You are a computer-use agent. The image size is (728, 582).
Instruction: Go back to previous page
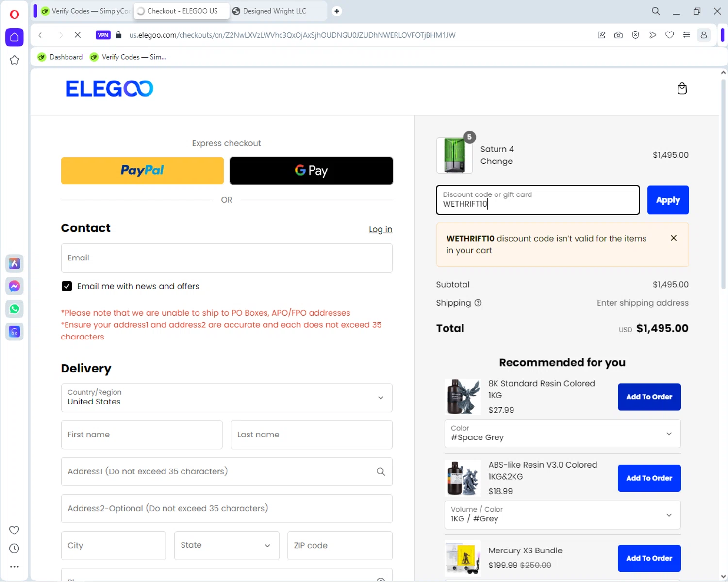pyautogui.click(x=40, y=35)
